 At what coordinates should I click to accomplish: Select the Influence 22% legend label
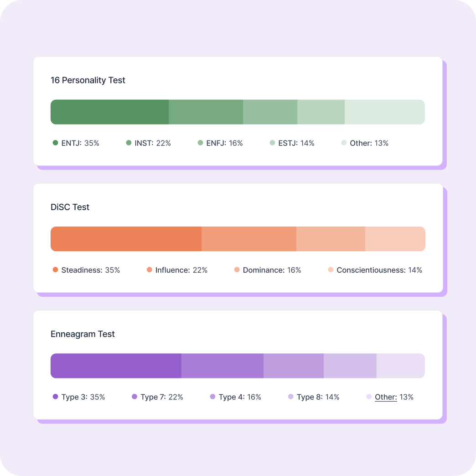[181, 270]
